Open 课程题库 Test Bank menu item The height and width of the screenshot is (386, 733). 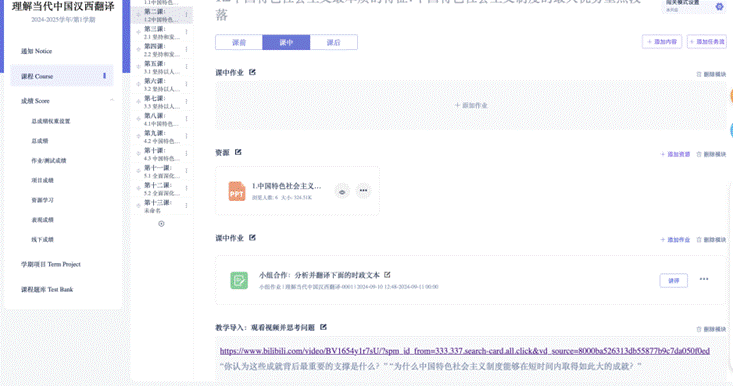point(47,290)
